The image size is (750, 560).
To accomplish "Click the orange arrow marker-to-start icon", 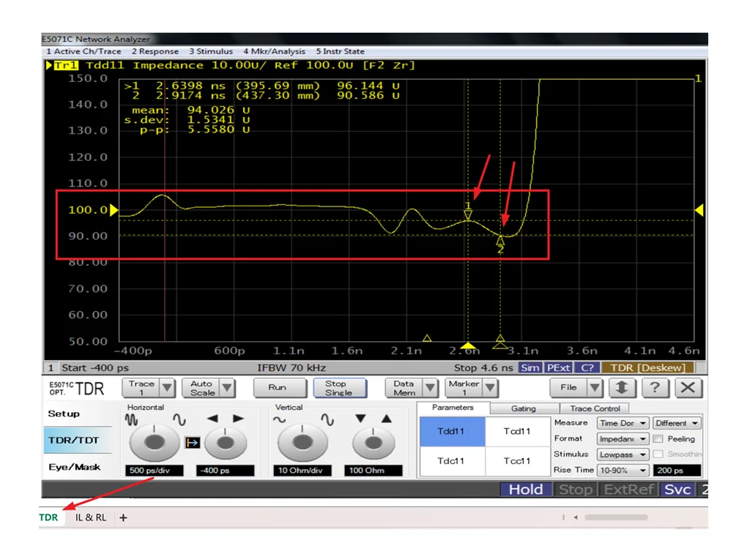I will click(x=193, y=442).
